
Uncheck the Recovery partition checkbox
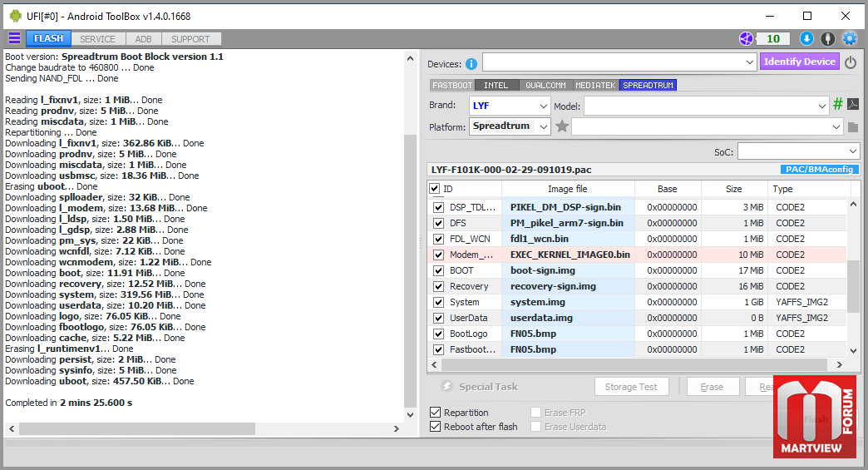pos(438,286)
